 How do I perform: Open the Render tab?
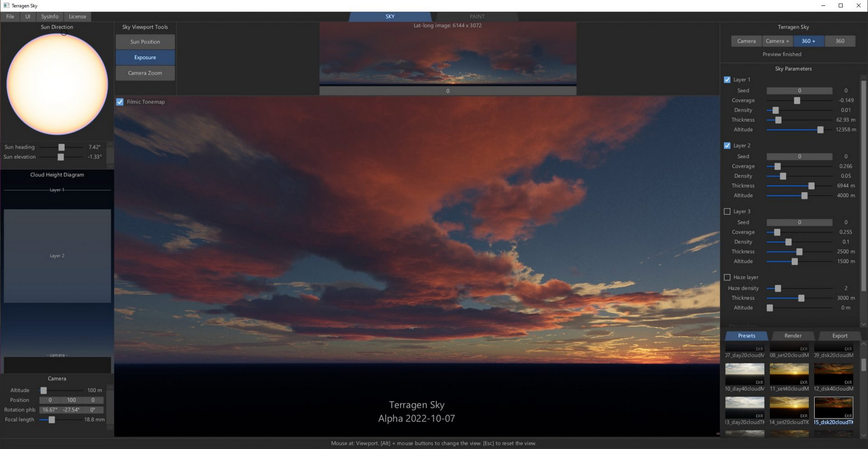pos(793,336)
